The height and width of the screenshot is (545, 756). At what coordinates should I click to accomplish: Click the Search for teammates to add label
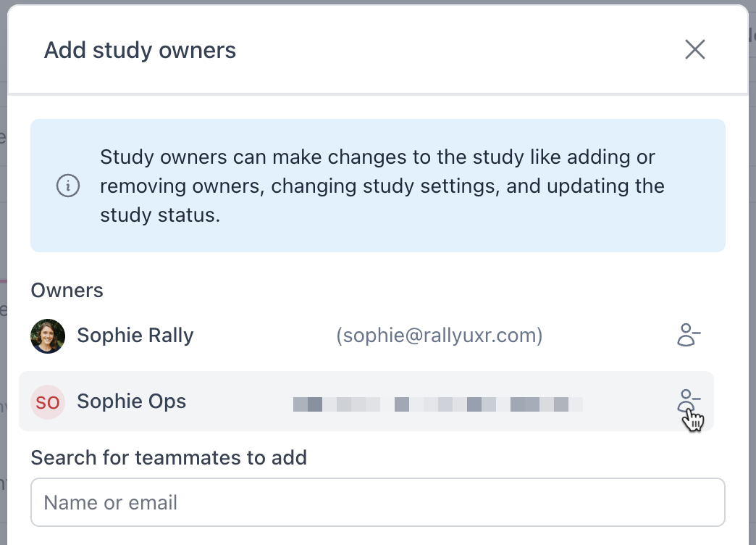[169, 458]
